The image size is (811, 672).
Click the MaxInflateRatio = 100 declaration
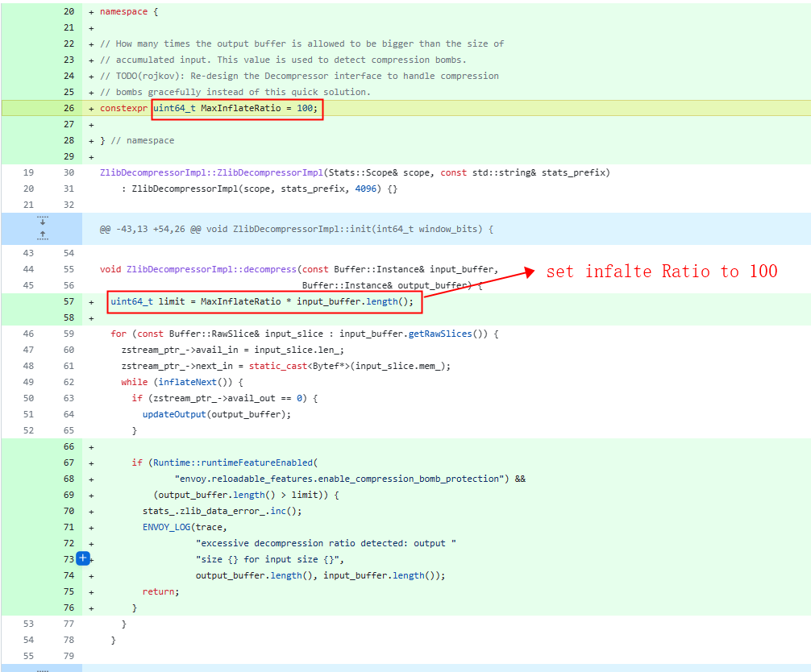click(237, 108)
